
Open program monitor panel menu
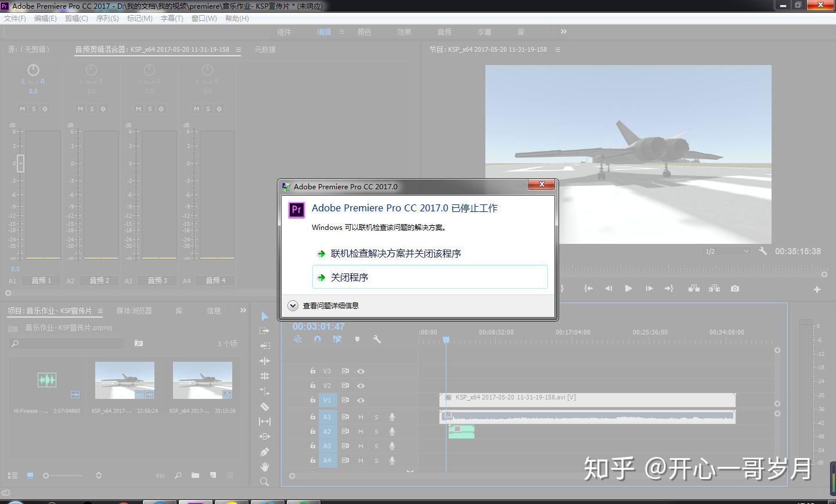point(558,49)
